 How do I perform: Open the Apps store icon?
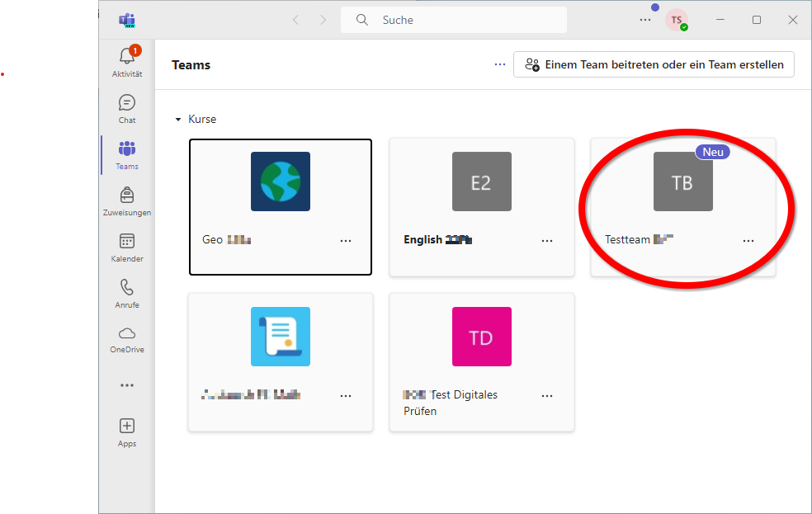[x=127, y=432]
